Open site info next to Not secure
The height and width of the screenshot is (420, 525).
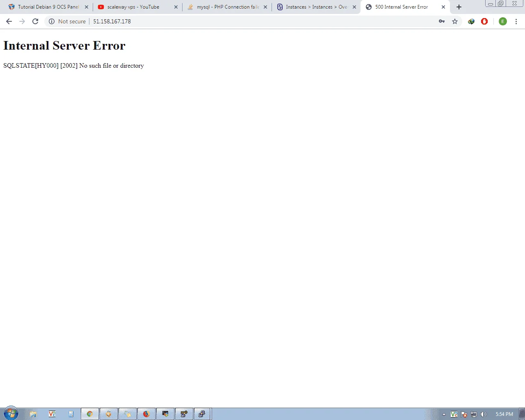52,21
